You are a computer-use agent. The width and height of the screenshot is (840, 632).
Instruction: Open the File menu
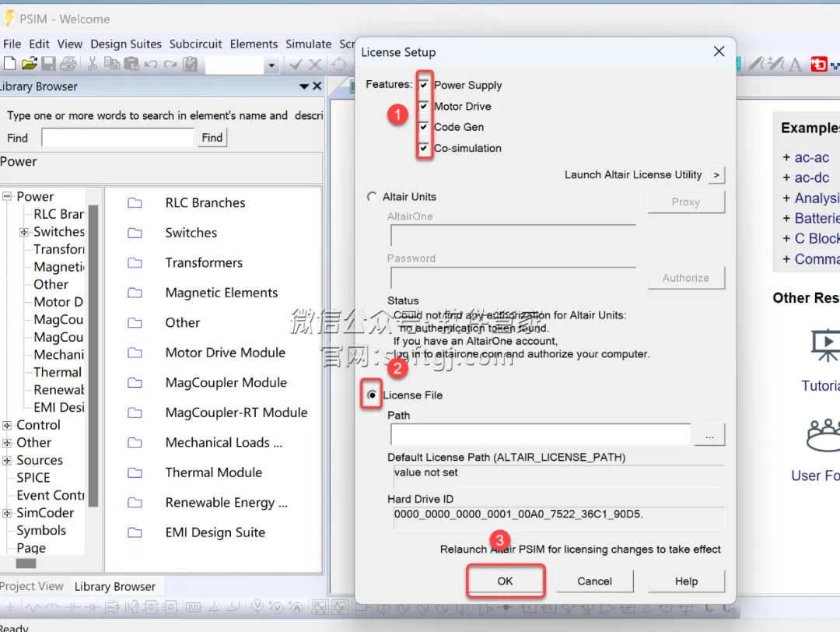[x=12, y=44]
